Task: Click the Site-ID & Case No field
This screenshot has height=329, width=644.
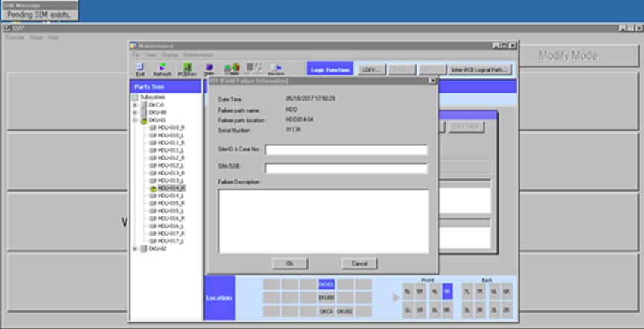Action: click(346, 150)
